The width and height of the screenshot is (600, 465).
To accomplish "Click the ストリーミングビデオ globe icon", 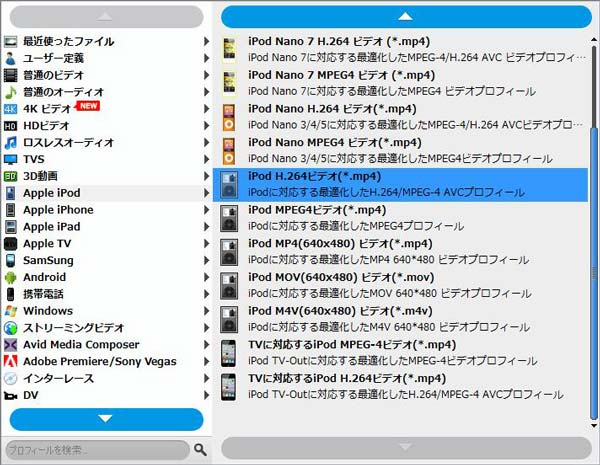I will (10, 328).
